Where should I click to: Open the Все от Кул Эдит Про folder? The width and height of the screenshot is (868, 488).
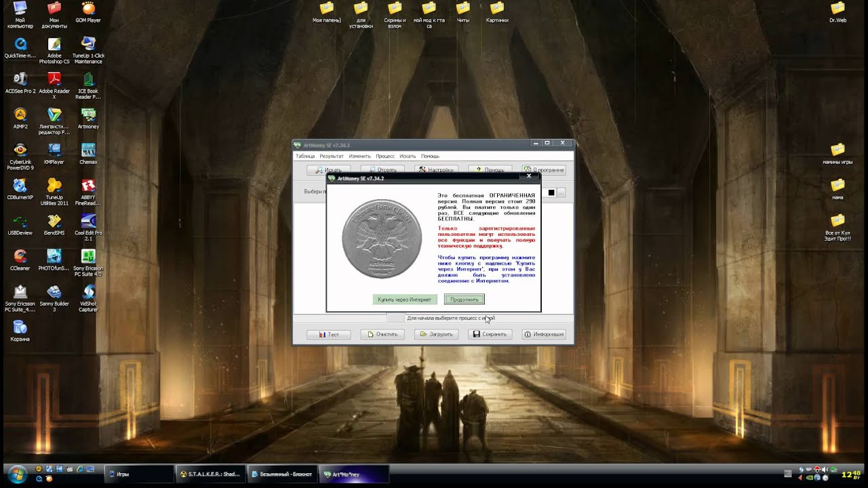point(838,227)
